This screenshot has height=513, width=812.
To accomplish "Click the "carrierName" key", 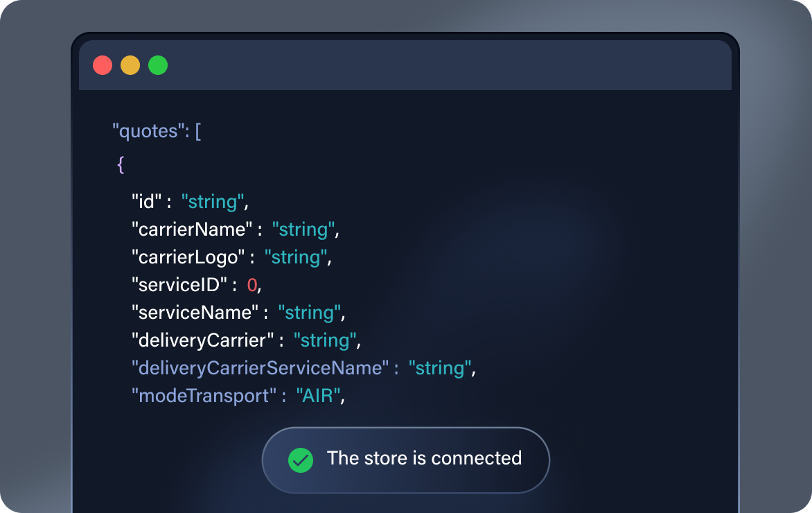I will click(x=193, y=229).
